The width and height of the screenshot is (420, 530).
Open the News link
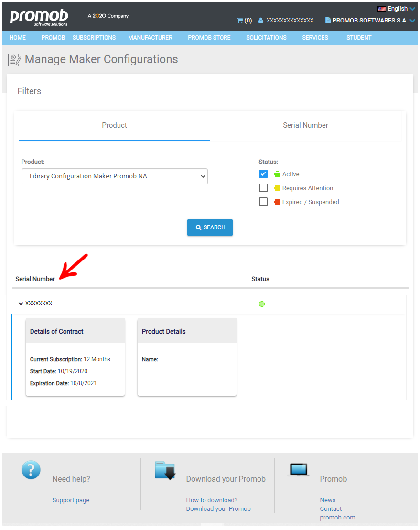coord(328,500)
